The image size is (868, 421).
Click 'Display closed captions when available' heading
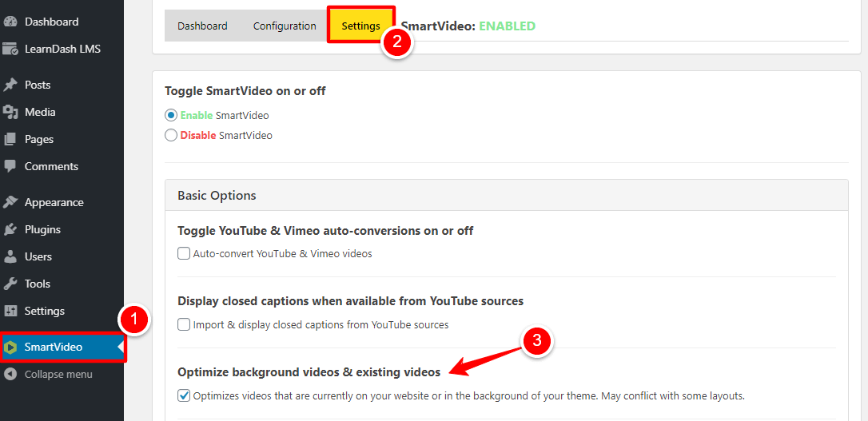tap(350, 301)
